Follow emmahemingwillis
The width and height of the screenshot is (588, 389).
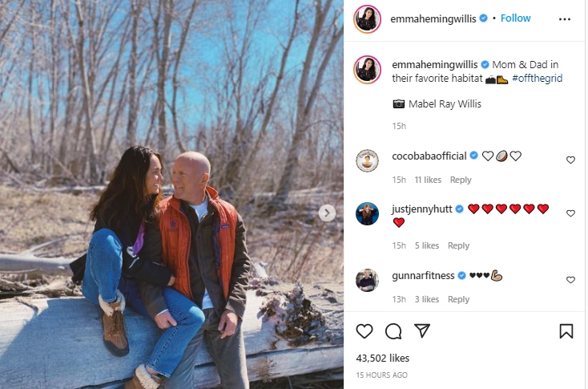(515, 18)
